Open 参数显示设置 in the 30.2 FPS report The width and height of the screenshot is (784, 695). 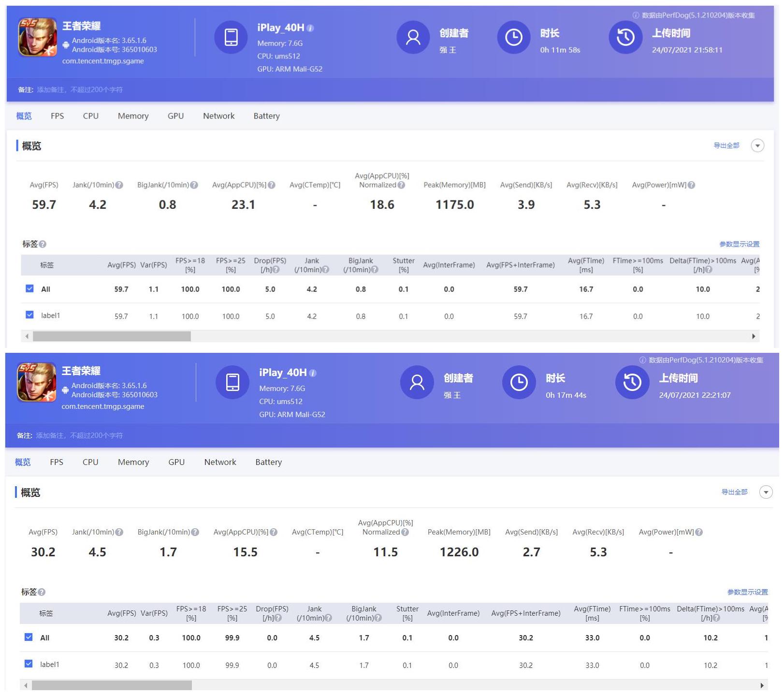tap(747, 592)
